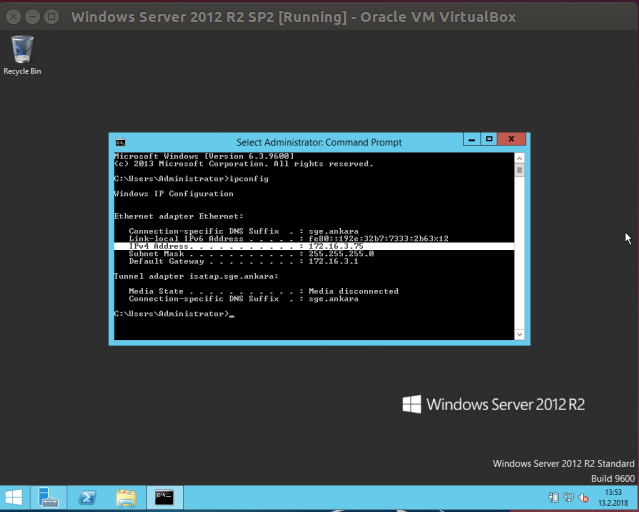The width and height of the screenshot is (639, 512).
Task: Open the Recycle Bin desktop icon
Action: (x=22, y=55)
